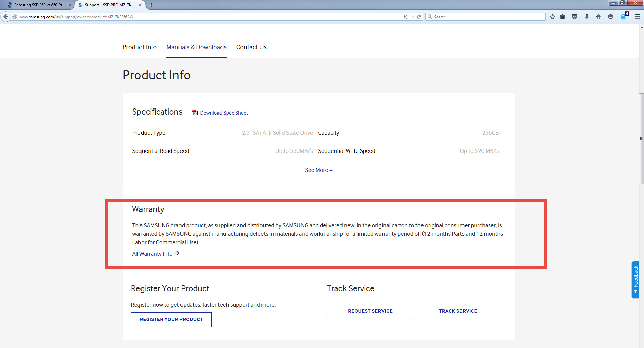Click the chat smiley icon in toolbar
Screen dimensions: 644x348
611,17
